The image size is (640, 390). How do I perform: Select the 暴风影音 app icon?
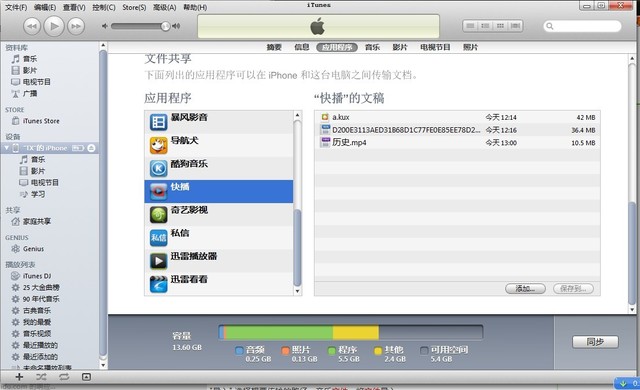coord(158,122)
